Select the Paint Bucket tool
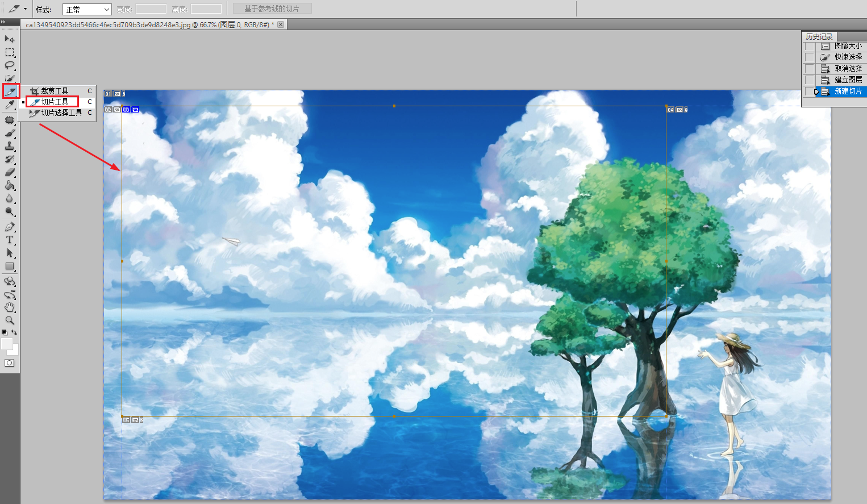 click(x=10, y=185)
